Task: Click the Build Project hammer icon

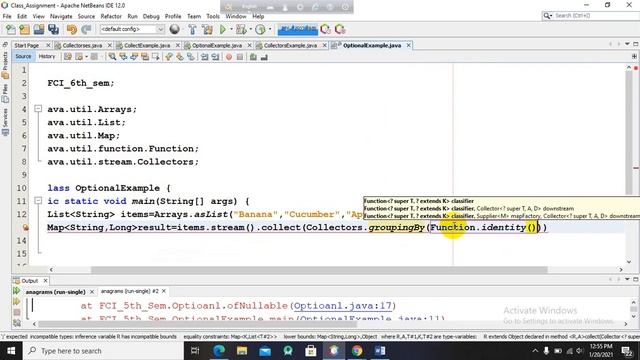Action: [x=192, y=29]
